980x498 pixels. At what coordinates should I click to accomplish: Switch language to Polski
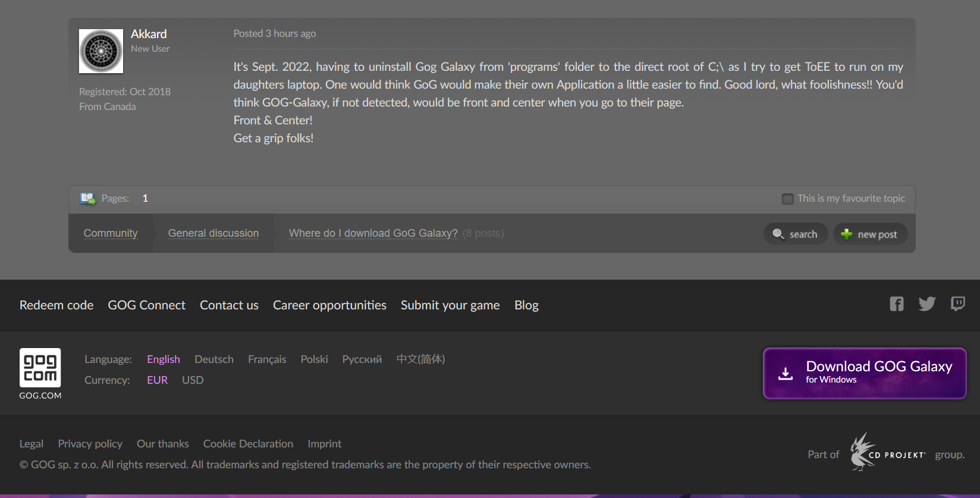(x=314, y=359)
